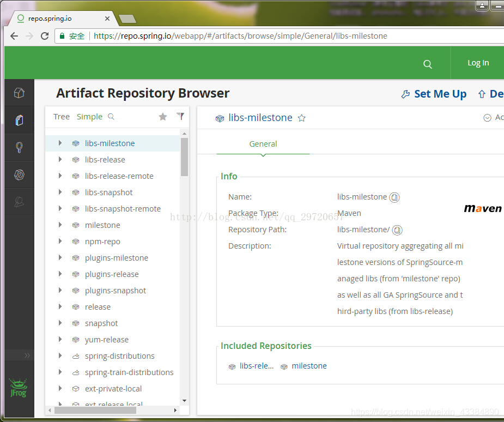Click the libs-release tree row package icon
Viewport: 504px width, 422px height.
point(76,160)
